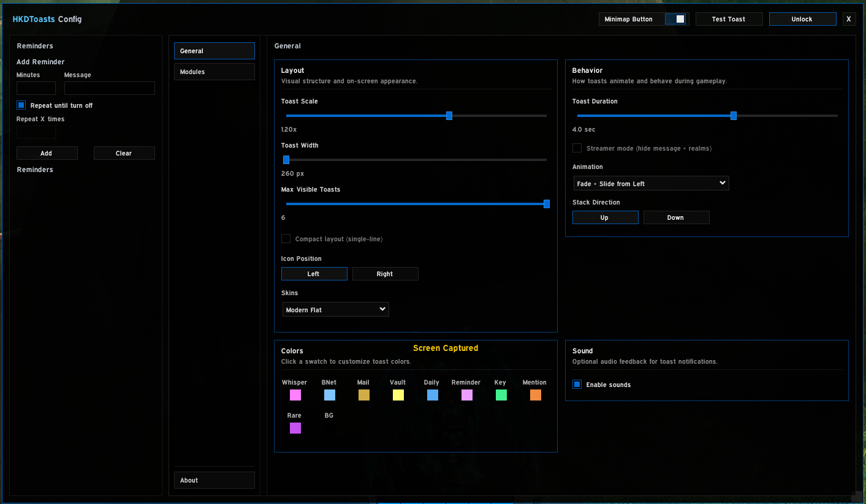Pick the Daily color swatch
The image size is (866, 504).
tap(433, 395)
